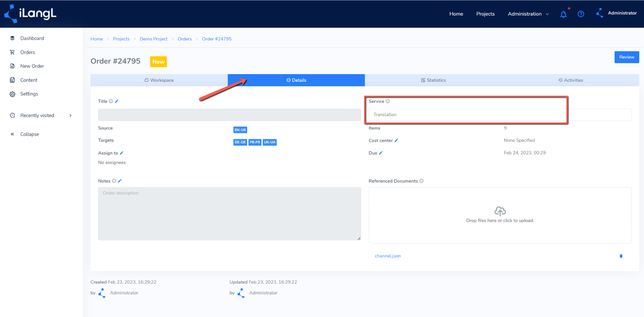Open Dashboard from sidebar
644x317 pixels.
click(x=32, y=38)
